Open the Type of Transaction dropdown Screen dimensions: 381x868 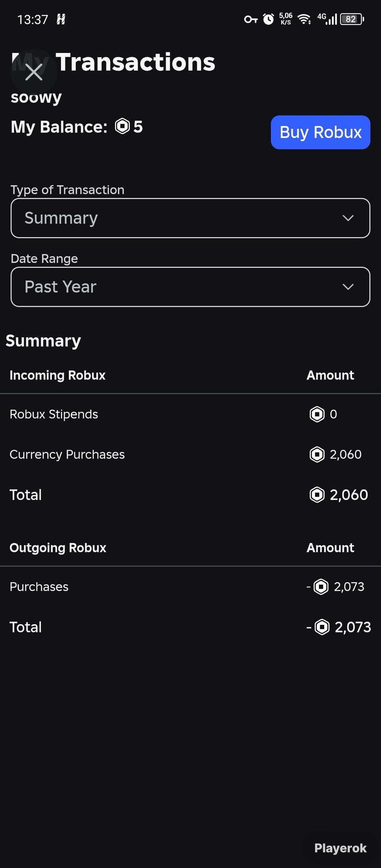(x=190, y=218)
